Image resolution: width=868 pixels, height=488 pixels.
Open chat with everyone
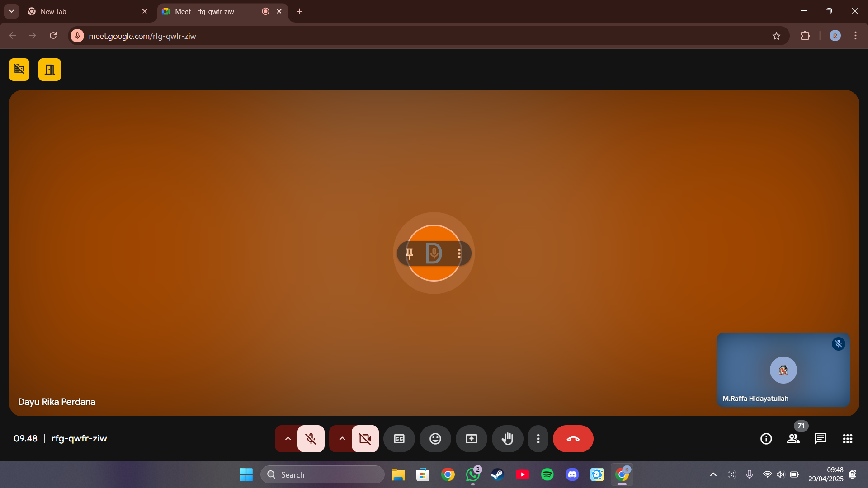tap(820, 439)
